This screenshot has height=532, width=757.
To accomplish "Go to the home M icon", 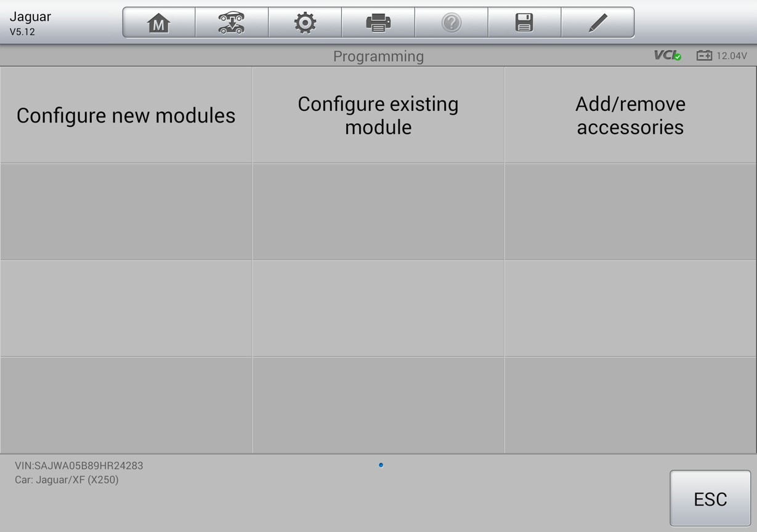I will (x=159, y=23).
